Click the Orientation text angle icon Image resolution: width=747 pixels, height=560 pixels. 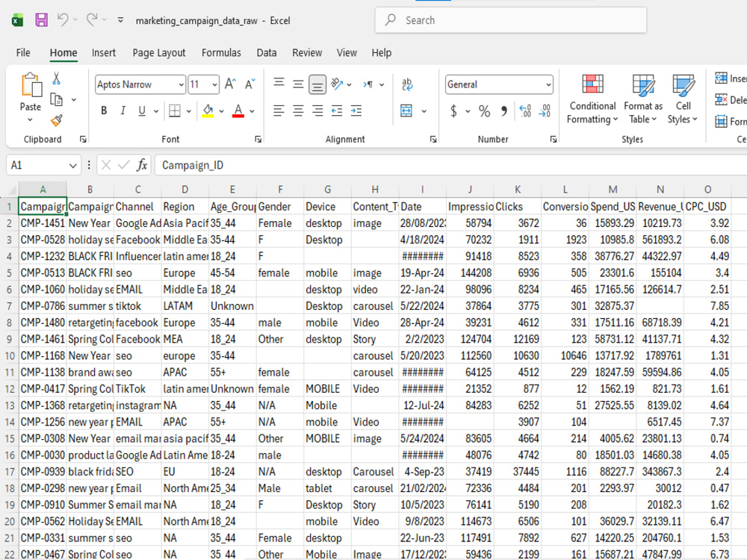click(337, 84)
